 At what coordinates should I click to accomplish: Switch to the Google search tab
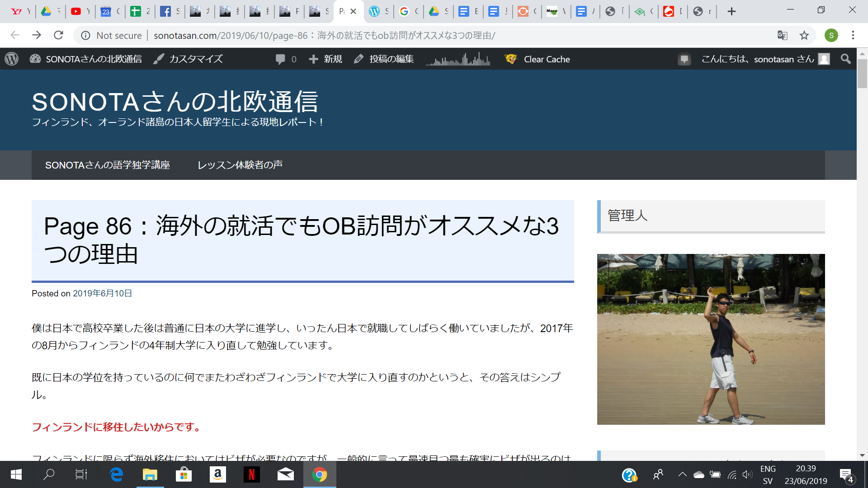point(409,11)
